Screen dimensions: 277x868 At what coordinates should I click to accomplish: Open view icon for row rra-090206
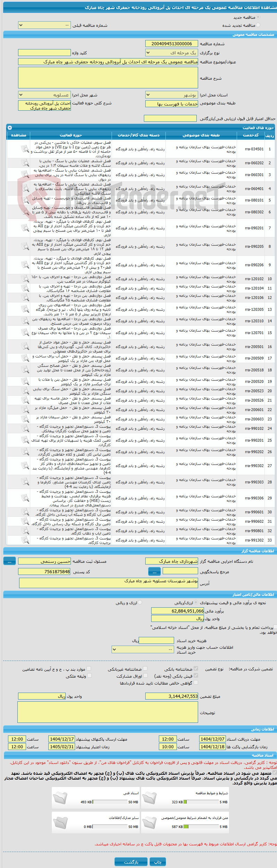[x=25, y=265]
